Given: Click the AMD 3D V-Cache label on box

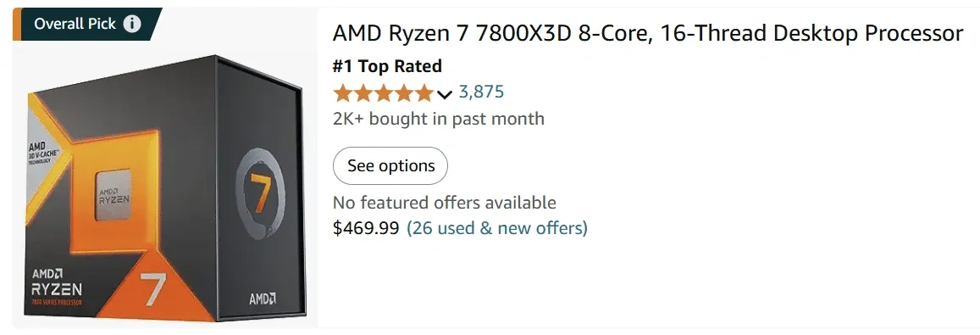Looking at the screenshot, I should (x=43, y=151).
